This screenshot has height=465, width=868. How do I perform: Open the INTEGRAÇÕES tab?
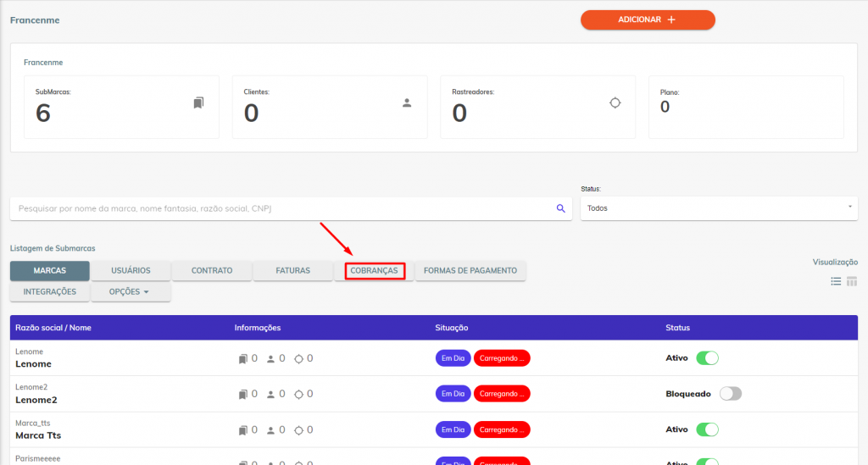[x=50, y=291]
